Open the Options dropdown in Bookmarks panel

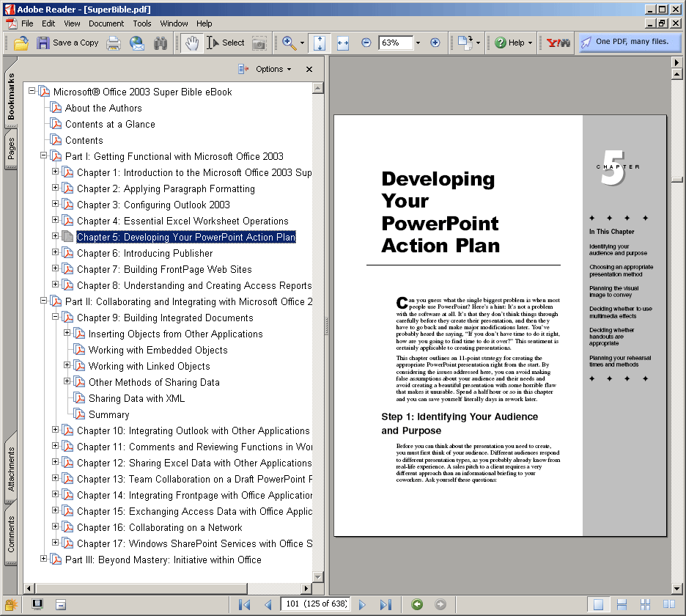tap(273, 69)
